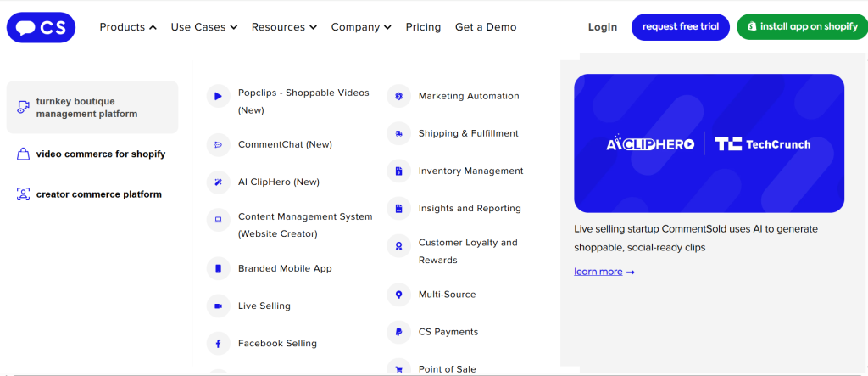Expand the Use Cases dropdown
Screen dimensions: 868x376
203,27
